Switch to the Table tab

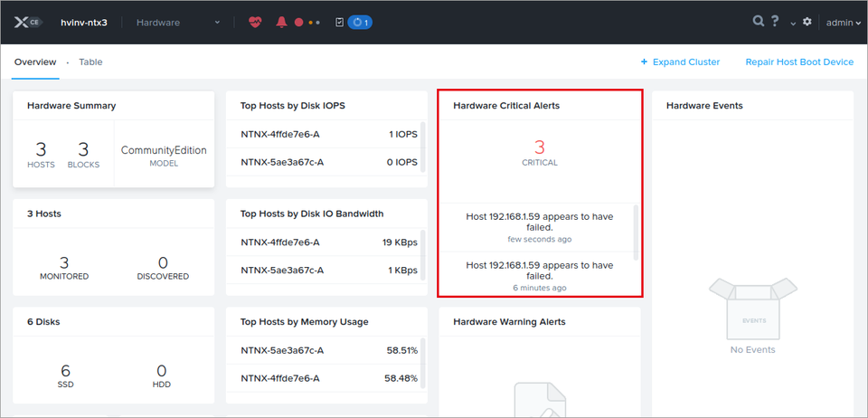pyautogui.click(x=90, y=62)
